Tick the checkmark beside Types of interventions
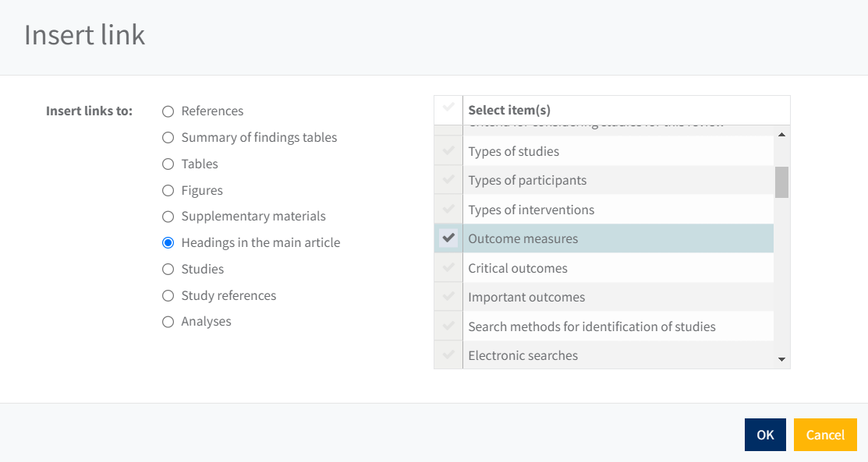This screenshot has height=462, width=868. [448, 210]
